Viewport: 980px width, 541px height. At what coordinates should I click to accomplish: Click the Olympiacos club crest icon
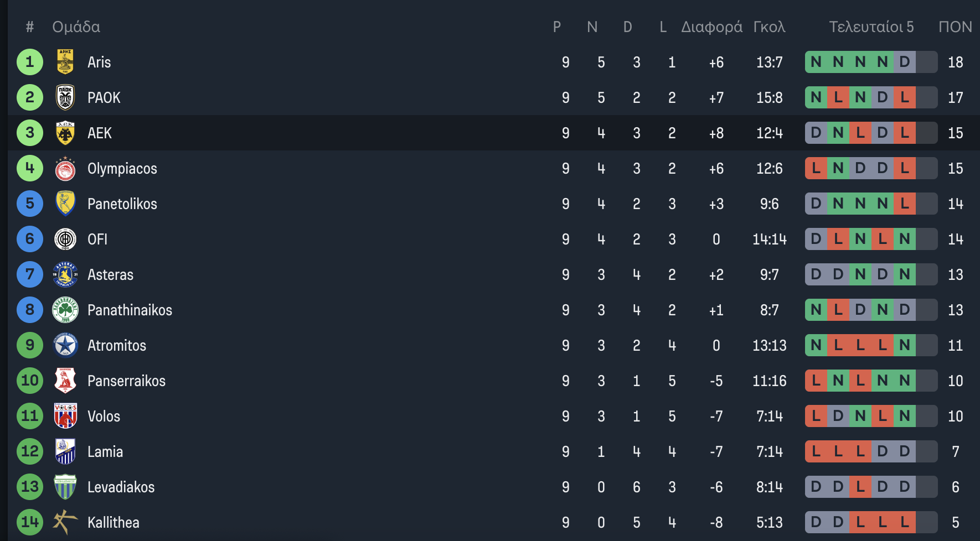click(65, 168)
